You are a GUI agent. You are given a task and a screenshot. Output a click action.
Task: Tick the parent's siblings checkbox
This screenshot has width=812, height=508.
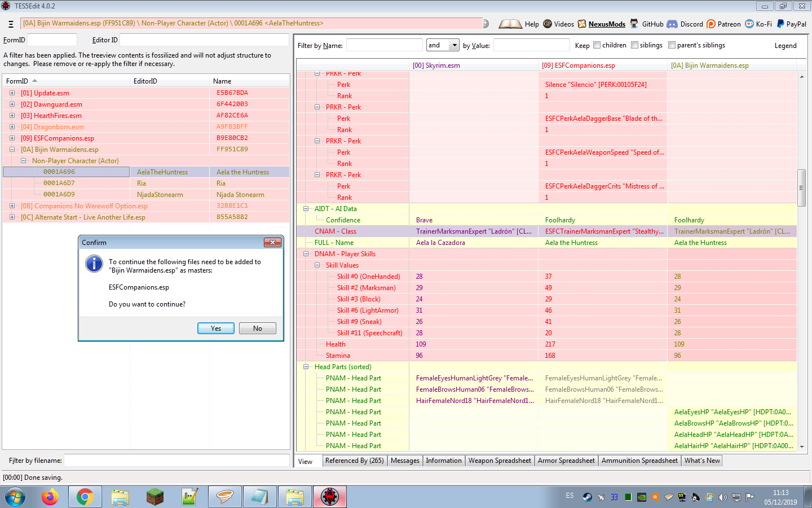(672, 45)
